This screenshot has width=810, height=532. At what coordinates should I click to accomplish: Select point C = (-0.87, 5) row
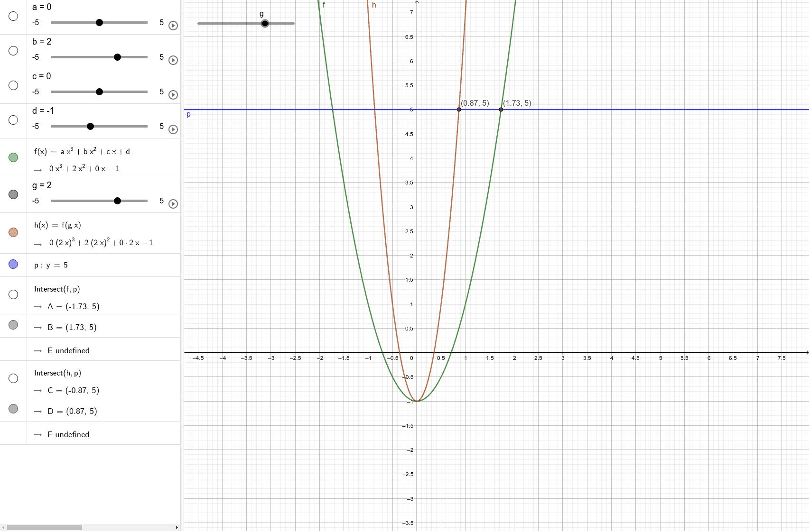[x=74, y=390]
